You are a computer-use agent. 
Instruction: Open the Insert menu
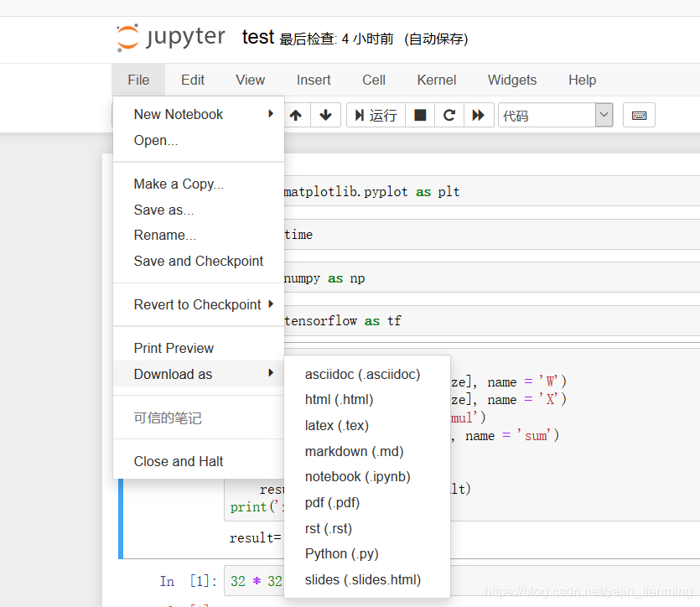pos(314,80)
